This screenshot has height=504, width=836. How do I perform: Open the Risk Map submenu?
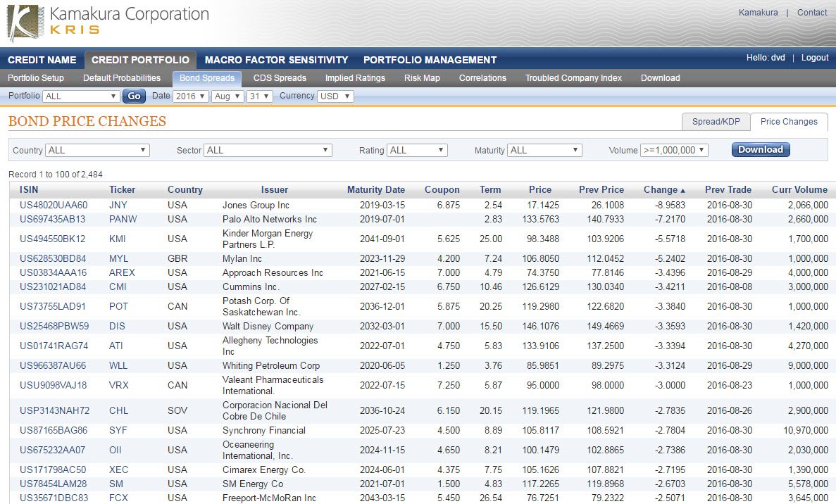point(422,78)
